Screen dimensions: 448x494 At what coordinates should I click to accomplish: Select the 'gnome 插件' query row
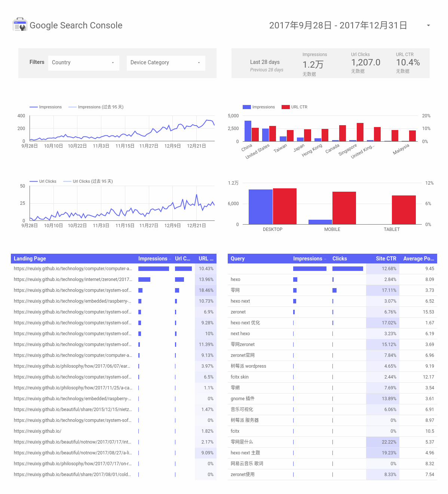coord(332,399)
